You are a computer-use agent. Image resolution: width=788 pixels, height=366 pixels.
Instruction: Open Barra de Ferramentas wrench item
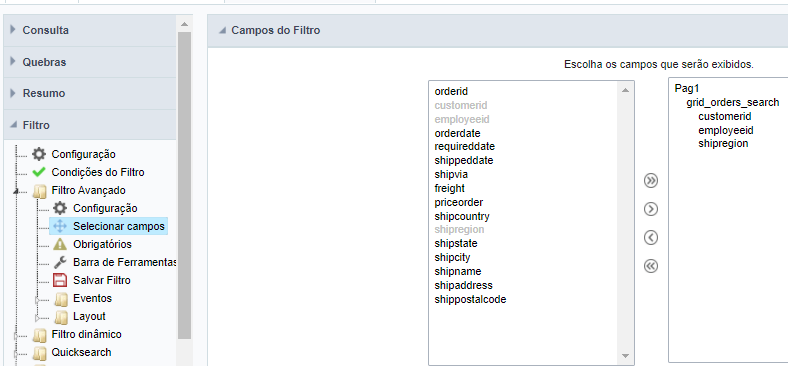pyautogui.click(x=60, y=262)
